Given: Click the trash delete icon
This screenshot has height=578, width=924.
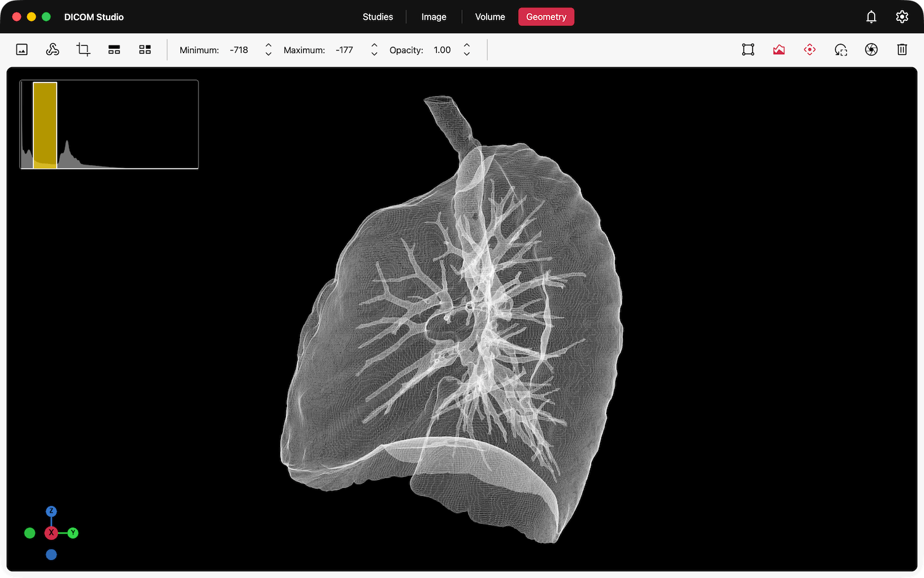Looking at the screenshot, I should (x=902, y=50).
